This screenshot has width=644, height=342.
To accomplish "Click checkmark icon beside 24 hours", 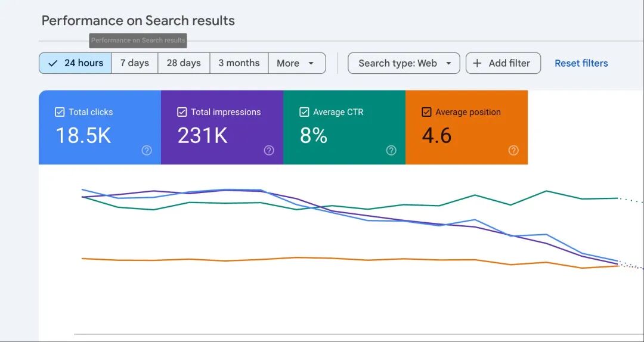I will pos(53,63).
